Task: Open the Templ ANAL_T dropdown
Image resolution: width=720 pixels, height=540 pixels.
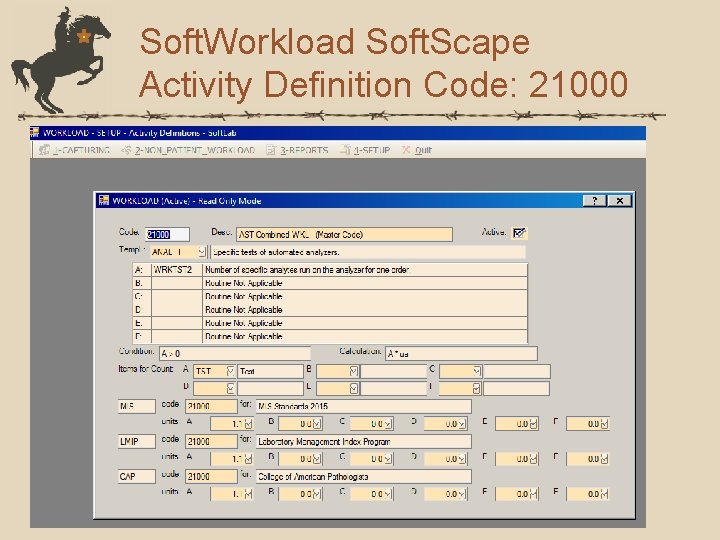Action: click(201, 252)
